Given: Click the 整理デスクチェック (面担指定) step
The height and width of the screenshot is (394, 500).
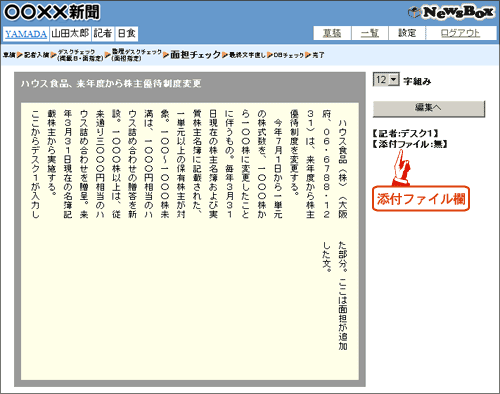Looking at the screenshot, I should [136, 55].
